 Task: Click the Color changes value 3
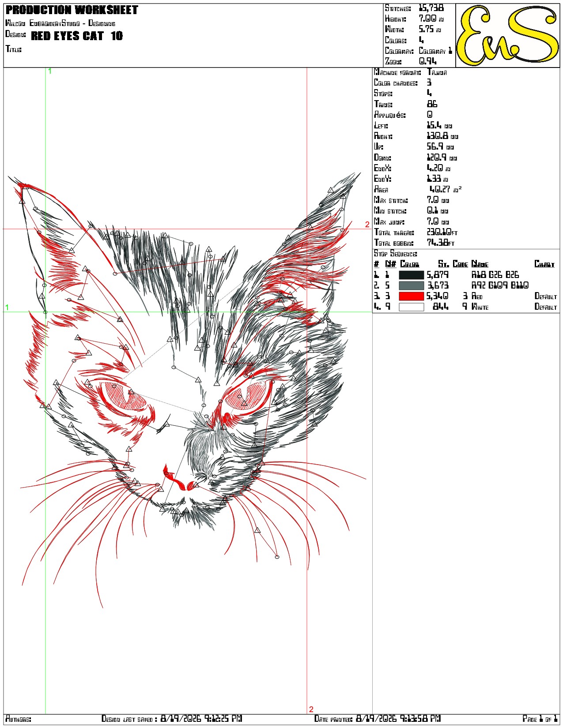click(x=429, y=83)
